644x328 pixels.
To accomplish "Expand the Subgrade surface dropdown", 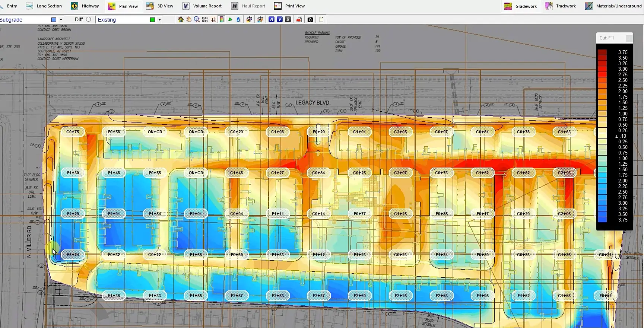I will (61, 20).
